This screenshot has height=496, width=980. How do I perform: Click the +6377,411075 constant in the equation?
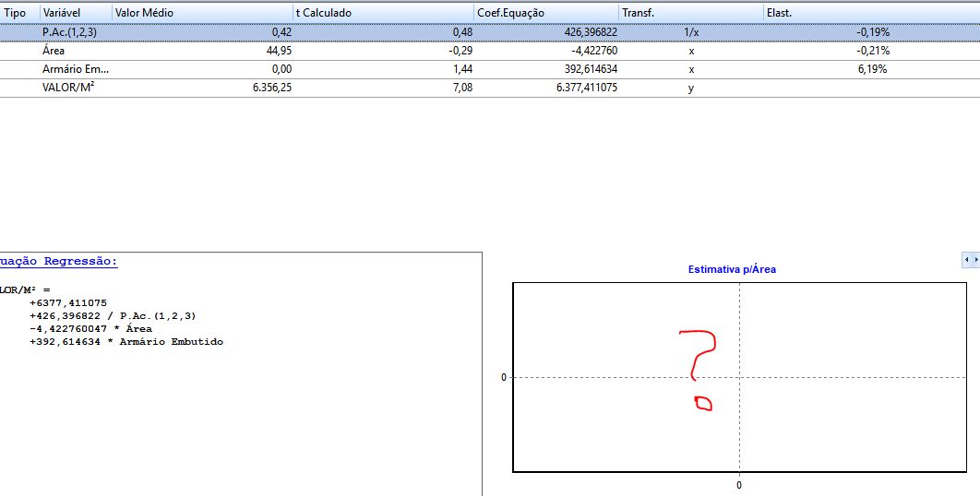pyautogui.click(x=68, y=303)
